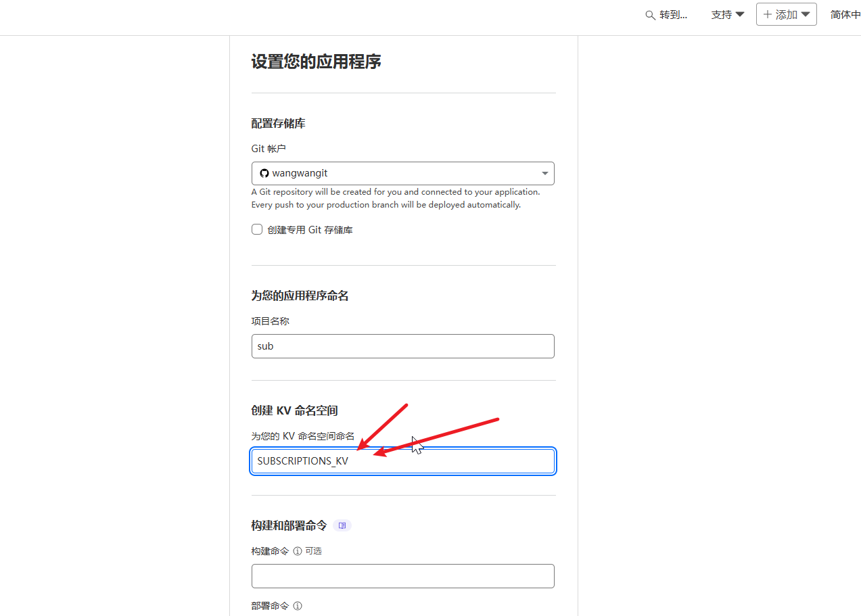Click the info icon next to 构建命令
861x616 pixels.
[x=298, y=550]
